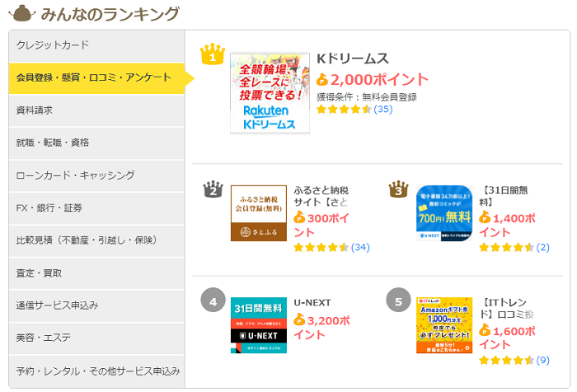Click the みんなのランキング bag icon
The height and width of the screenshot is (392, 577).
coord(19,13)
